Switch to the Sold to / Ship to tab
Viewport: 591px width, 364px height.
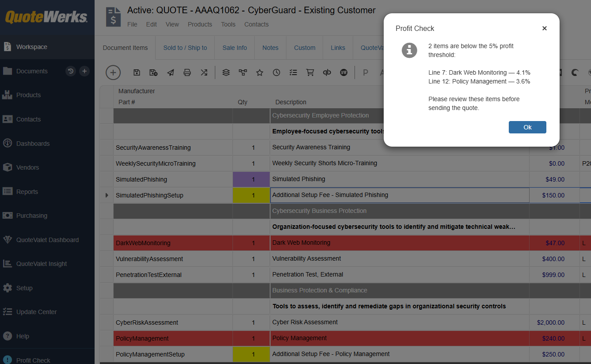coord(185,48)
